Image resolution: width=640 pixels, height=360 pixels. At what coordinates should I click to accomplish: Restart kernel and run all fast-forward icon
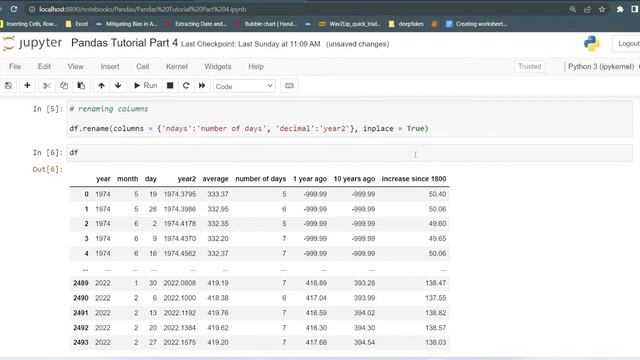click(202, 86)
